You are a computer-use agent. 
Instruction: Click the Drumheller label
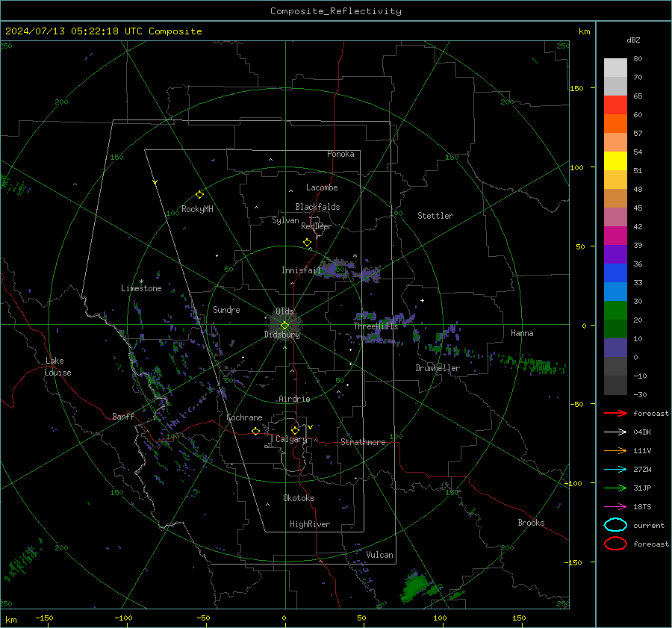[x=438, y=368]
